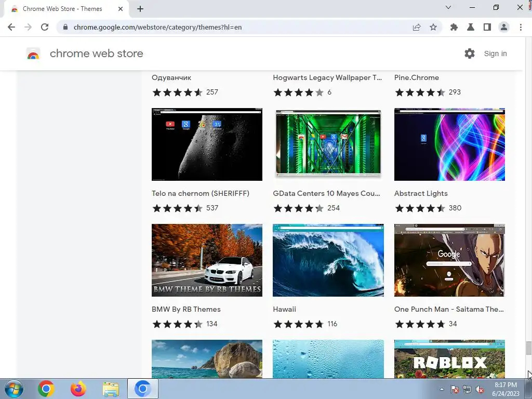Click the Abstract Lights title text
532x399 pixels.
pos(421,193)
